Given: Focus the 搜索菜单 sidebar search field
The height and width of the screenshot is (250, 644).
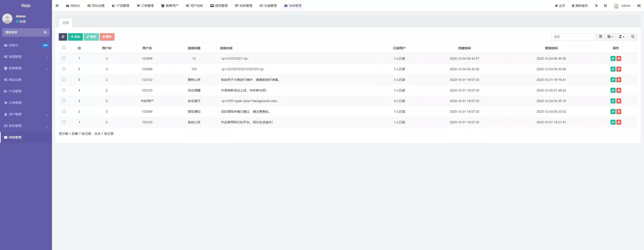Looking at the screenshot, I should [x=23, y=32].
